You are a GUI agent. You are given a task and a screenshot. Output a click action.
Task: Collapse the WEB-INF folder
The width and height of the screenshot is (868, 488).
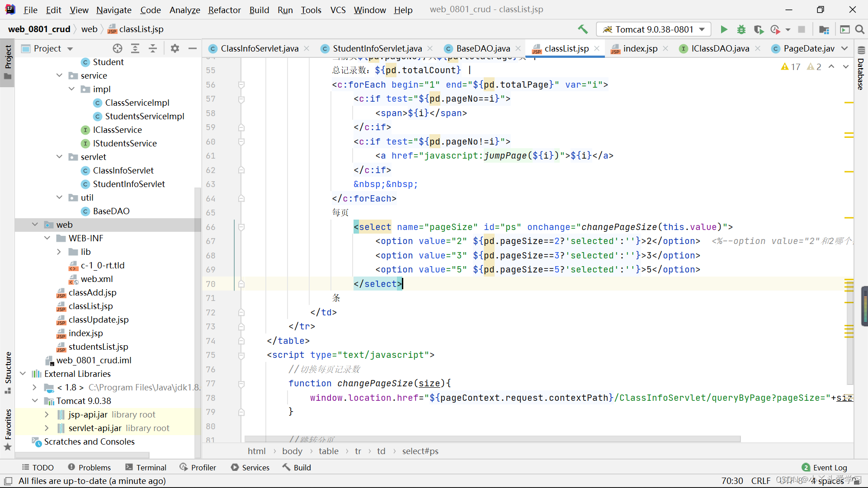point(47,238)
